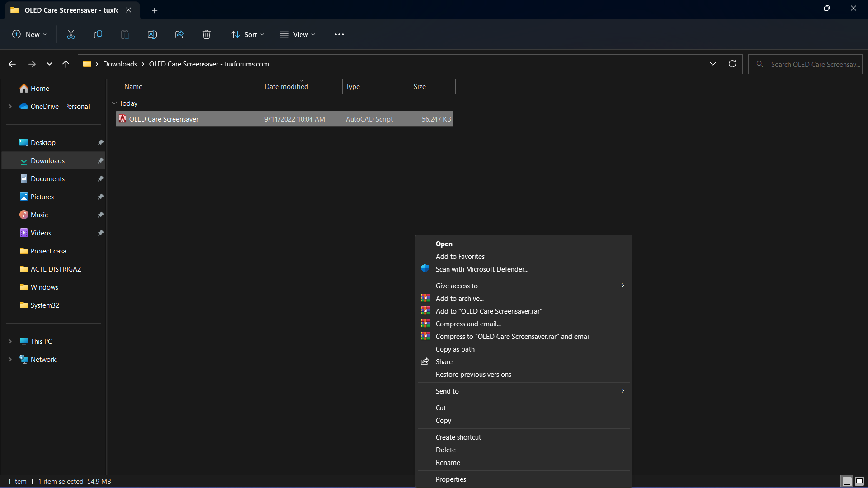Open Properties from context menu
868x488 pixels.
click(x=524, y=479)
